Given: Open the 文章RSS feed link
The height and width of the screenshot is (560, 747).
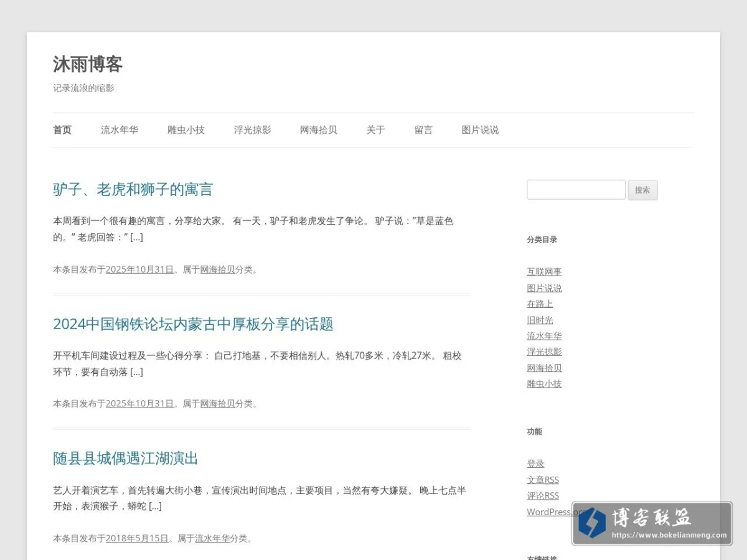Looking at the screenshot, I should click(x=543, y=480).
